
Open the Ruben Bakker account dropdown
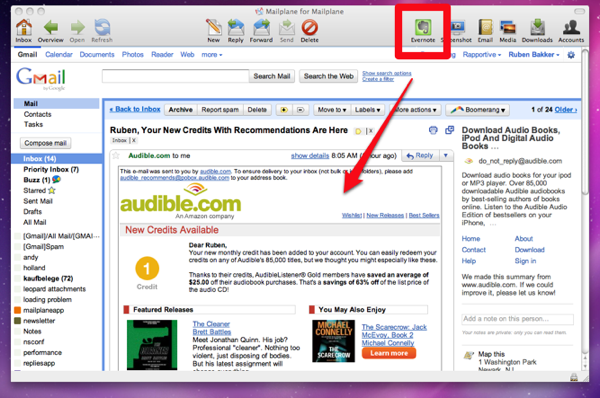pos(534,55)
